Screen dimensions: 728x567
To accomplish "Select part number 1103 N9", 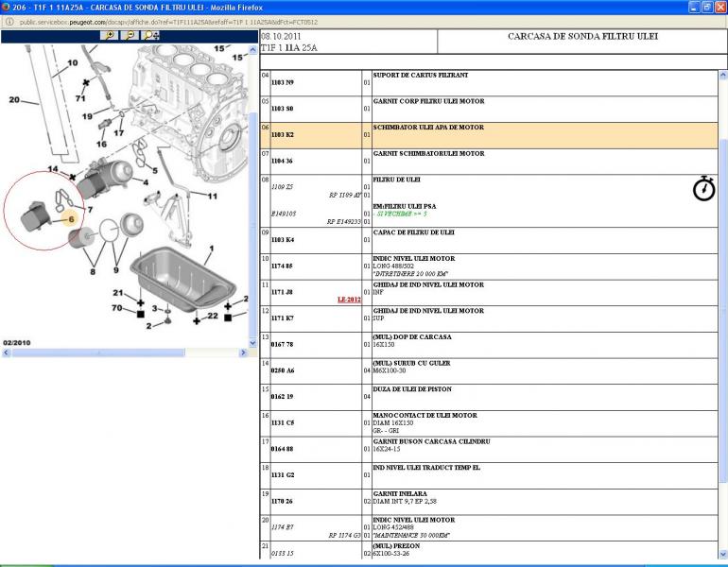I will [x=283, y=82].
